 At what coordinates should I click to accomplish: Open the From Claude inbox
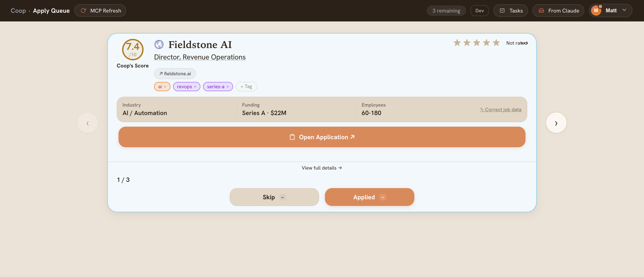558,10
